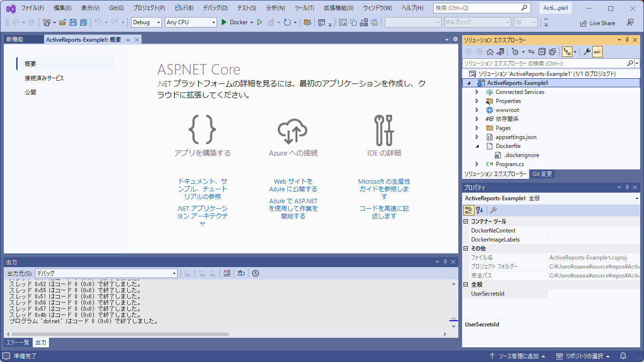
Task: Toggle nested files view button in Solution Explorer
Action: (567, 52)
